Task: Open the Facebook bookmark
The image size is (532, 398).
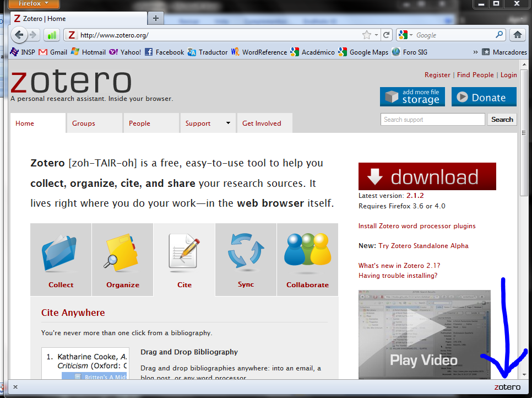Action: pos(164,52)
